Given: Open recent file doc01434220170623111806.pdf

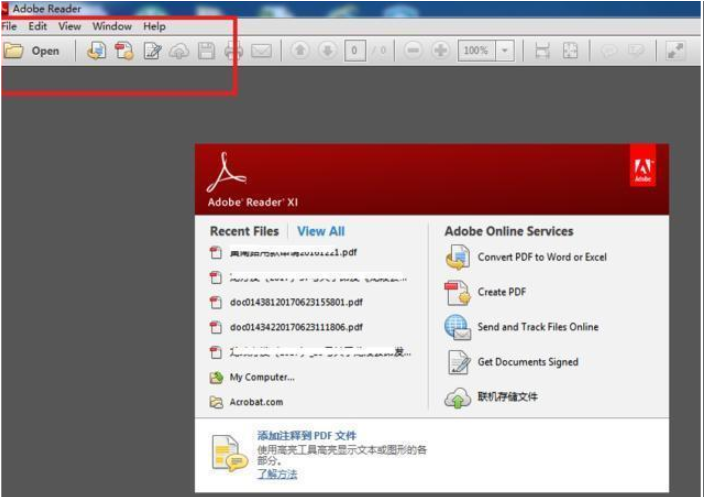Looking at the screenshot, I should point(296,327).
